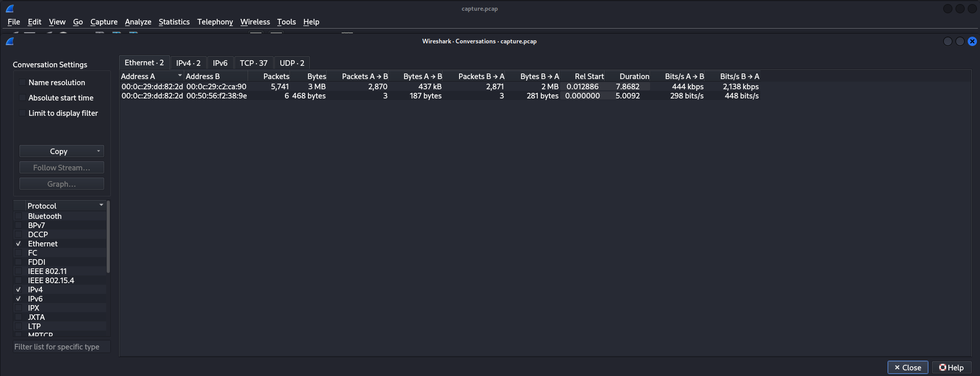Check JXTA protocol checkbox
This screenshot has height=376, width=980.
point(18,317)
